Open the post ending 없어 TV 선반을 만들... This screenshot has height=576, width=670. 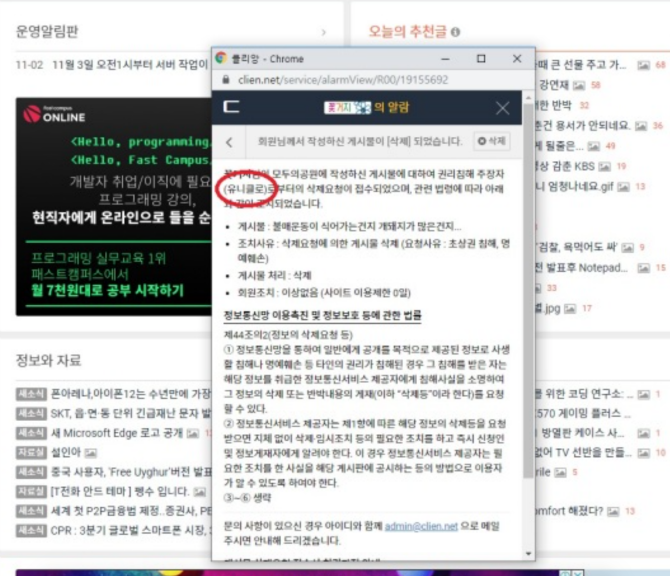point(583,452)
